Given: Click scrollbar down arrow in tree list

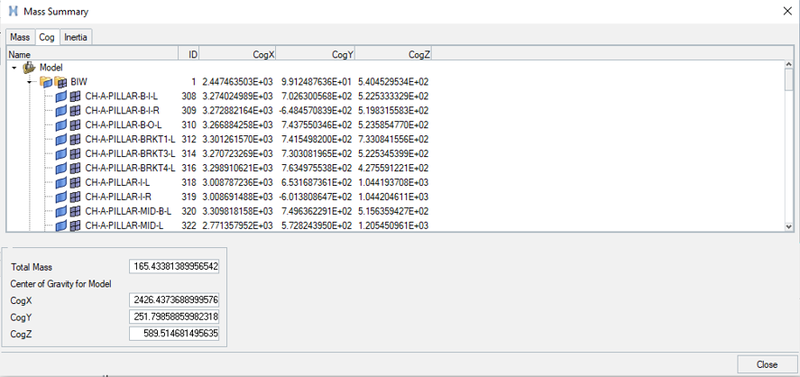Looking at the screenshot, I should point(789,227).
